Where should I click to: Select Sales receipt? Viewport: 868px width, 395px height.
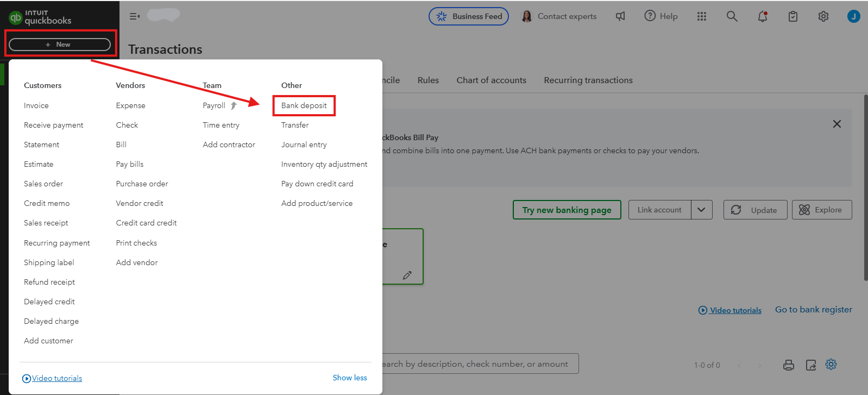click(x=46, y=223)
